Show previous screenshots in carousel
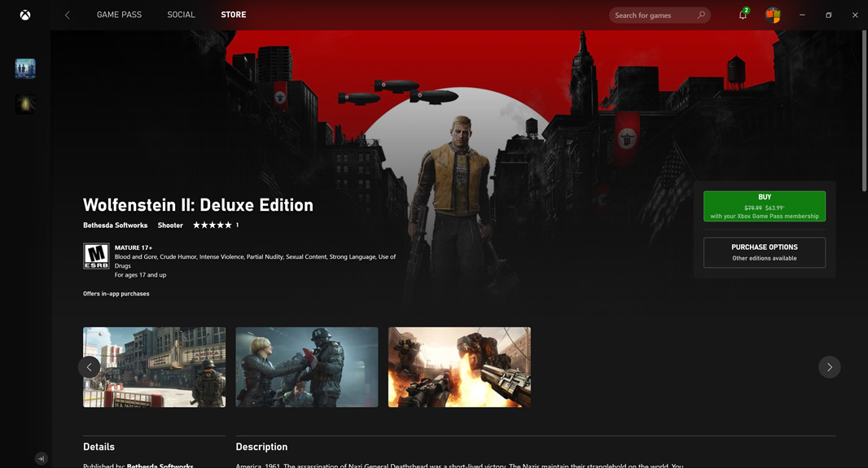The image size is (868, 468). click(90, 367)
